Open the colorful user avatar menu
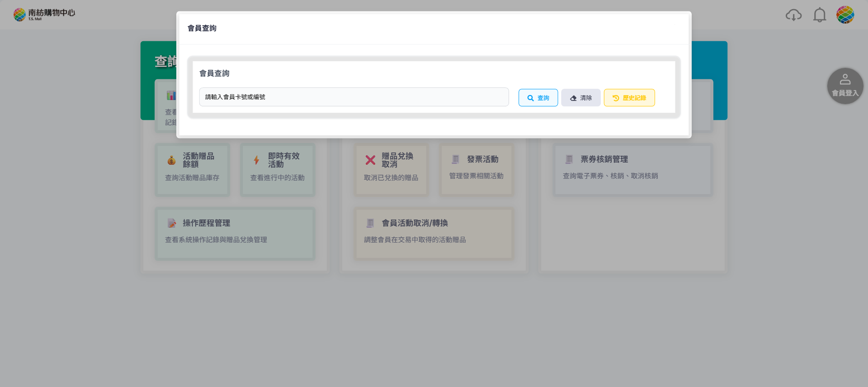Viewport: 868px width, 387px height. click(845, 15)
